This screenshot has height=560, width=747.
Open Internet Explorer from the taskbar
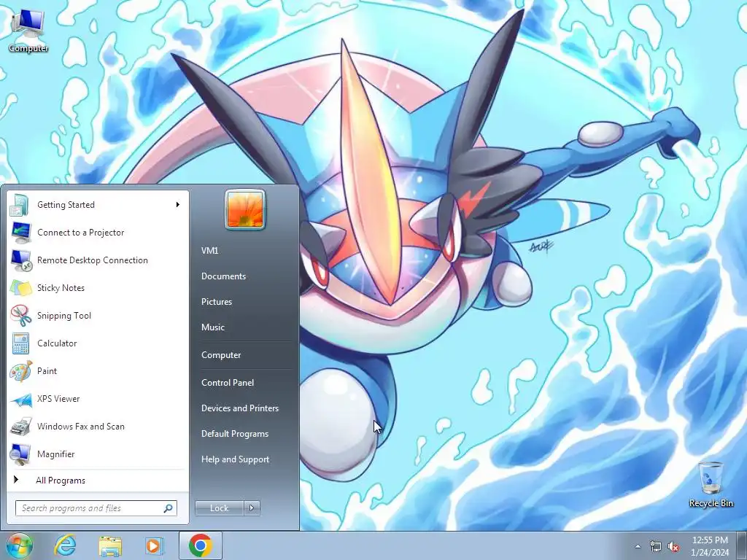pyautogui.click(x=65, y=545)
